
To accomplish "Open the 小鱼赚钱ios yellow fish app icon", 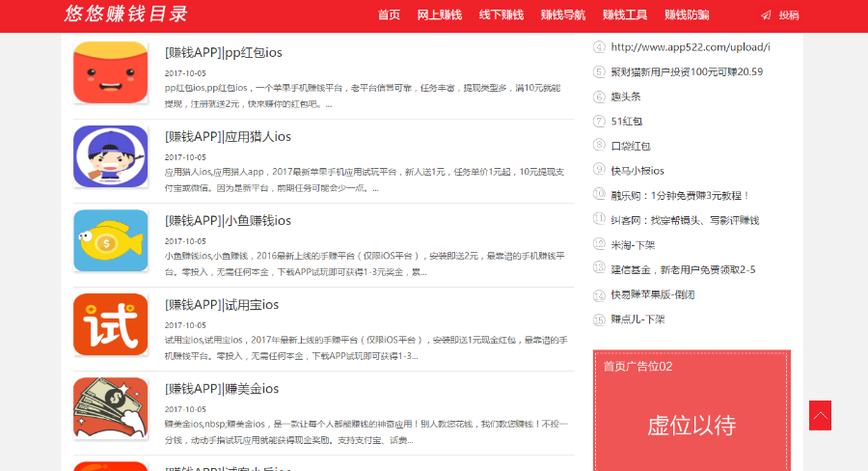I will pos(111,240).
